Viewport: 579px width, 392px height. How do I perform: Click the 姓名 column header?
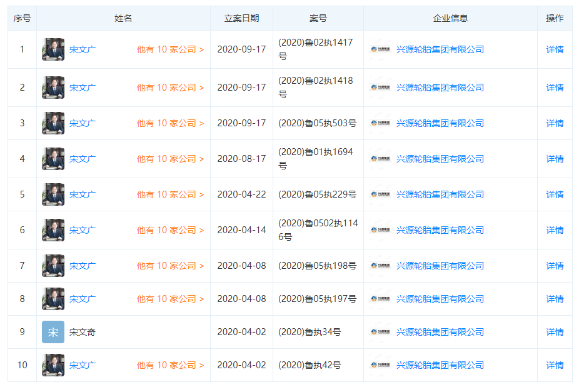point(123,18)
